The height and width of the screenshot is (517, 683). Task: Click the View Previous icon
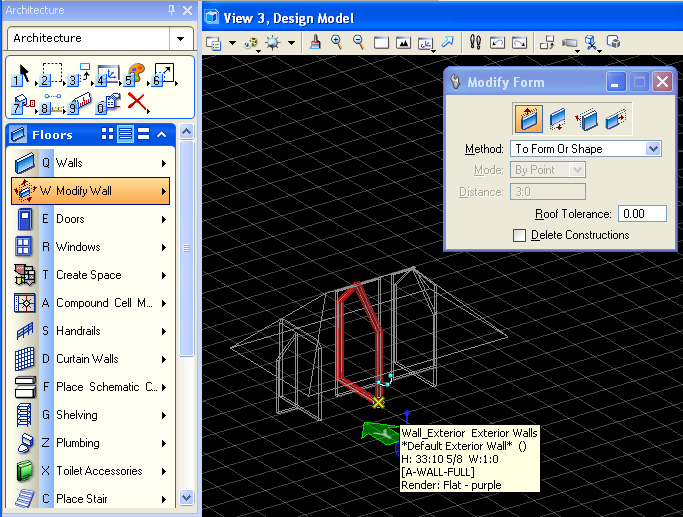click(x=497, y=43)
